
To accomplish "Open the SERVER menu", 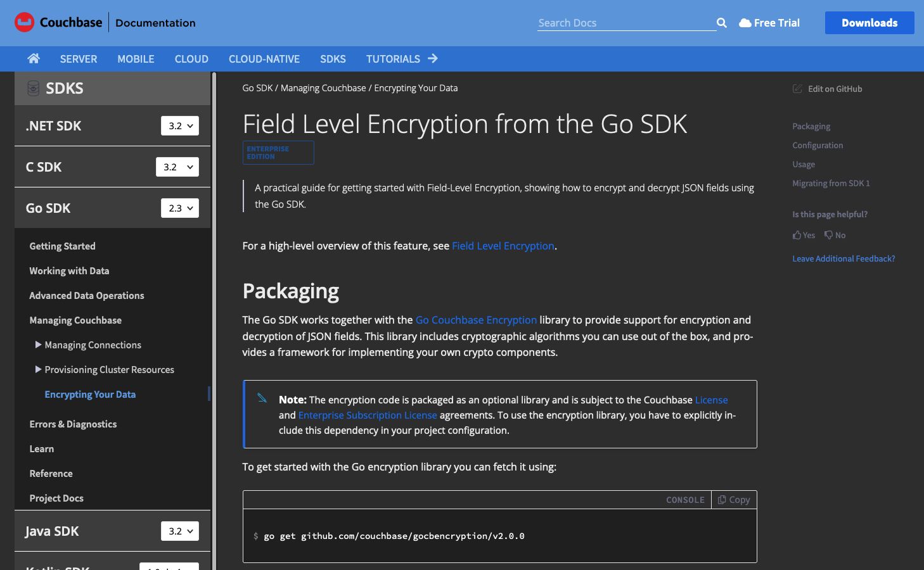I will [x=79, y=59].
